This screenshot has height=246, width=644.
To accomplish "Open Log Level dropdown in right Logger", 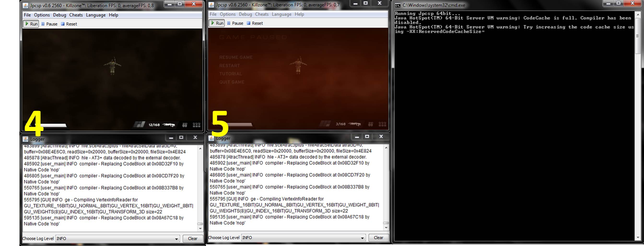I will (x=362, y=238).
